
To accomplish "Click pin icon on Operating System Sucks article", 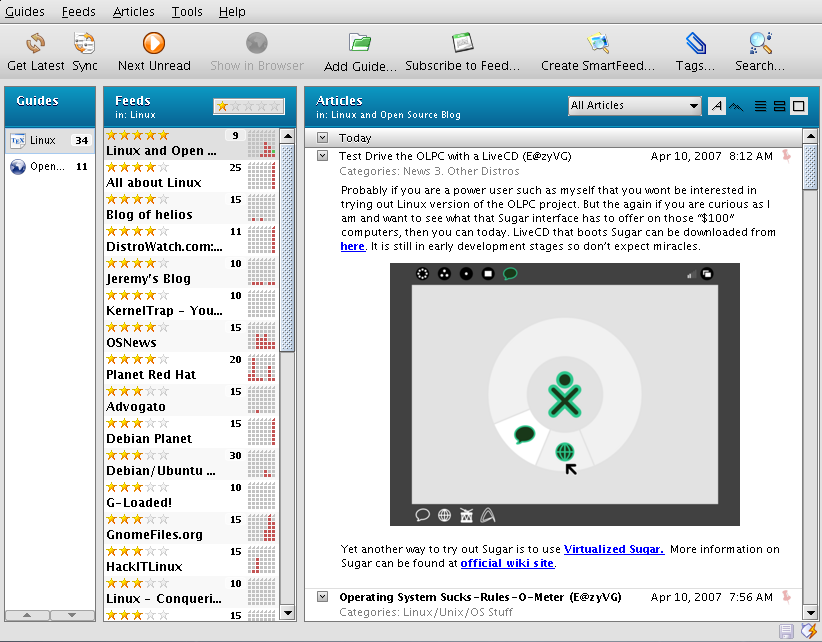I will [786, 596].
